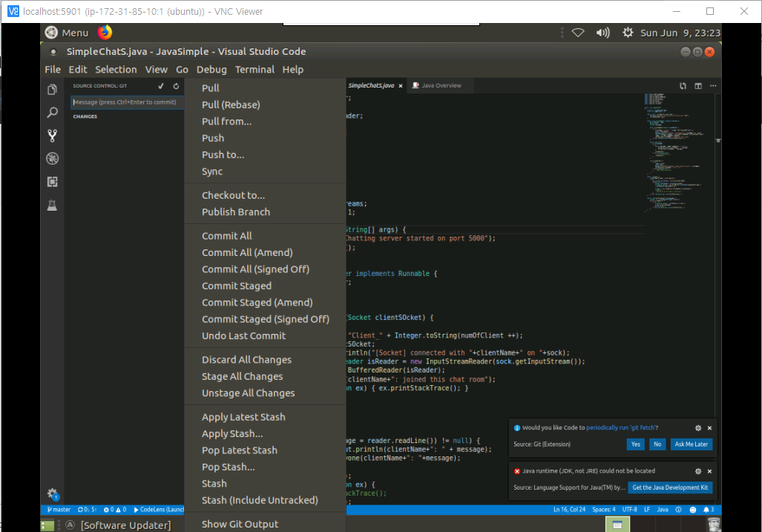Viewport: 762px width, 532px height.
Task: Click the commit message input field
Action: (128, 102)
